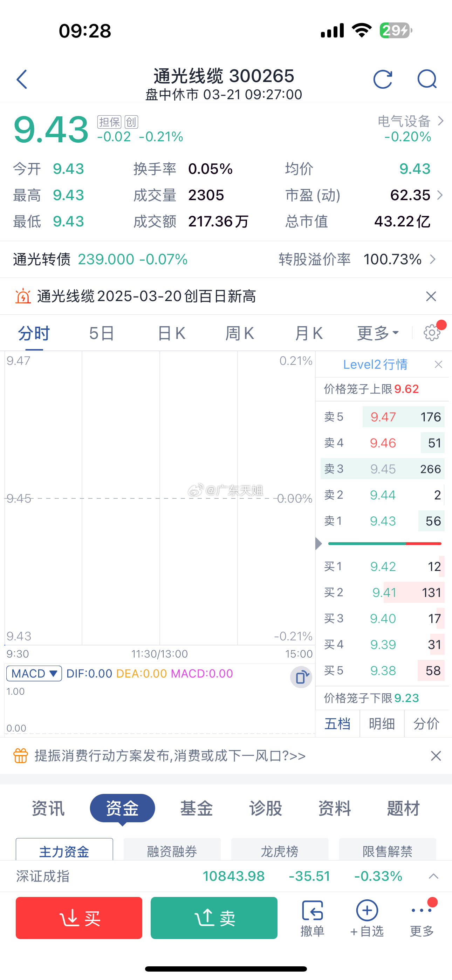Image resolution: width=452 pixels, height=980 pixels.
Task: Tap the 创 tag badge
Action: pyautogui.click(x=131, y=122)
